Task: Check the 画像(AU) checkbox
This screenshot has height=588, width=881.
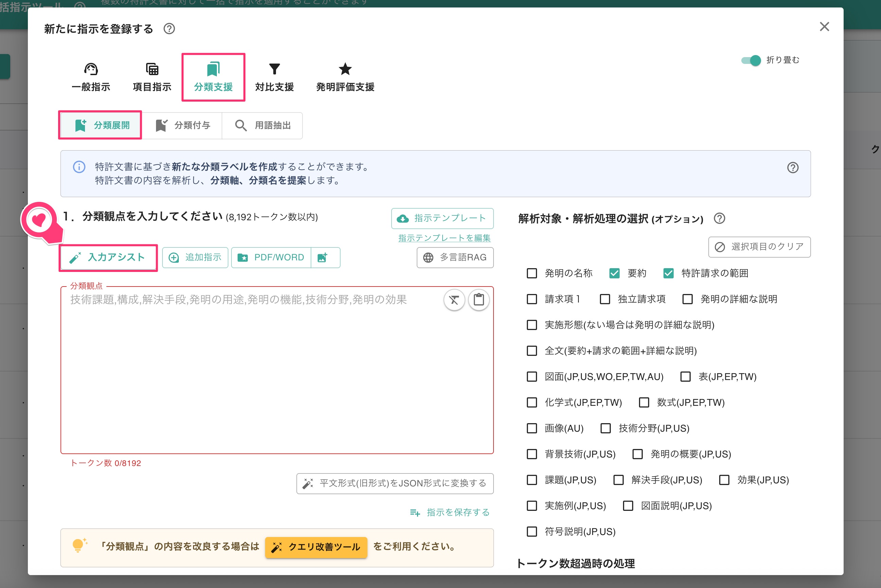Action: pos(532,428)
